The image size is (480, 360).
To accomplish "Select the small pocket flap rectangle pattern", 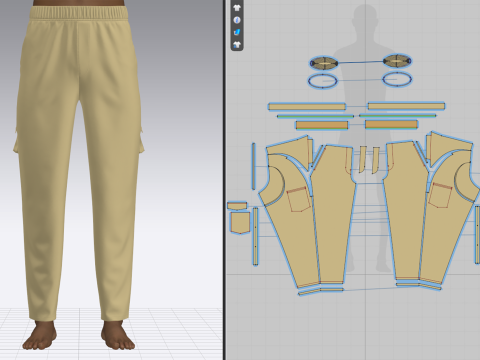I will point(237,206).
